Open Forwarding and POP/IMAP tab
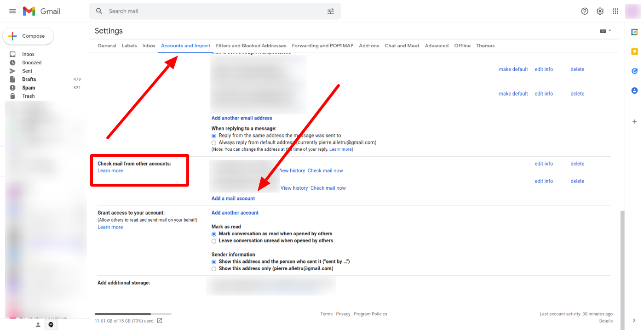 pos(322,46)
